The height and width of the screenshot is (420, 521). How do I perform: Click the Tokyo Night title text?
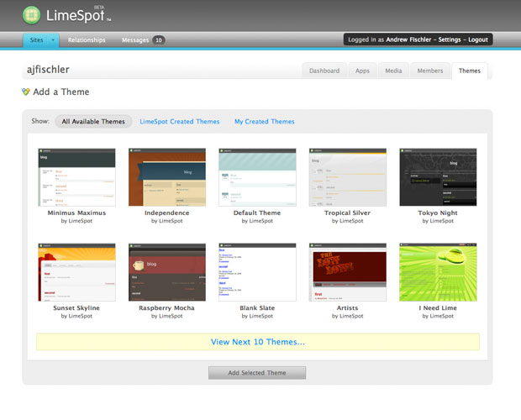pyautogui.click(x=438, y=213)
